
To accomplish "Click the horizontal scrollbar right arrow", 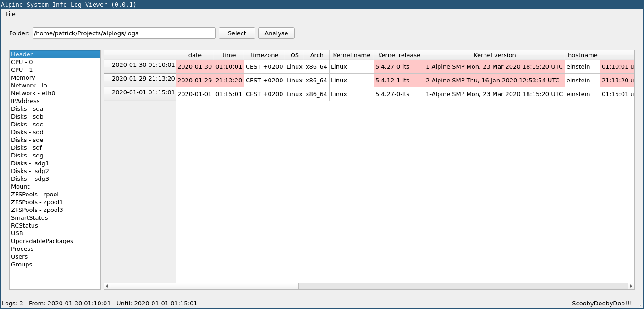I will (x=631, y=286).
